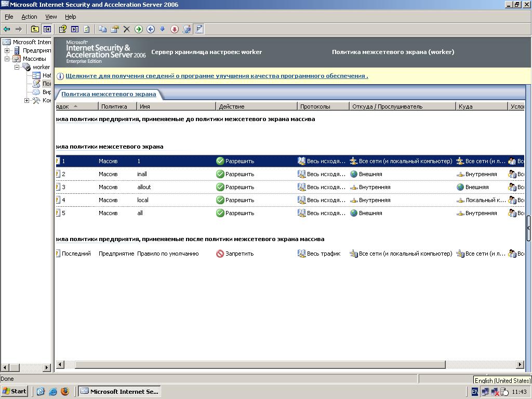Screen dimensions: 532x399
Task: Click Локальный к... destination in rule 4
Action: coord(486,200)
